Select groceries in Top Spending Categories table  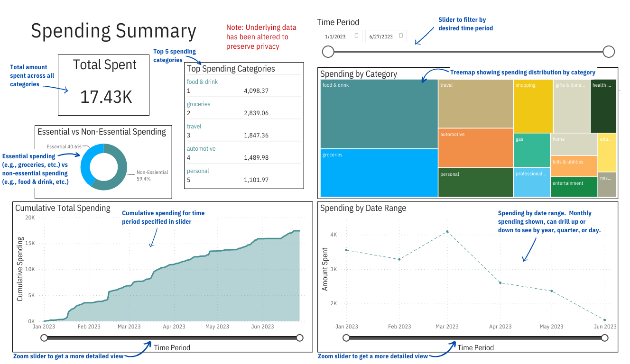coord(198,104)
